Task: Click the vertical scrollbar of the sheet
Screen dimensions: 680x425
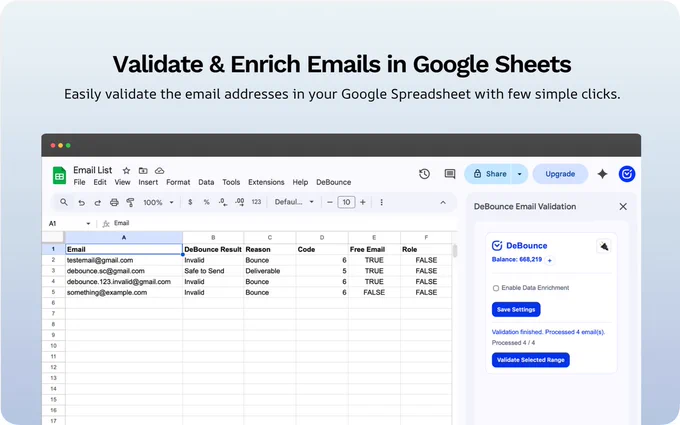Action: pos(454,251)
